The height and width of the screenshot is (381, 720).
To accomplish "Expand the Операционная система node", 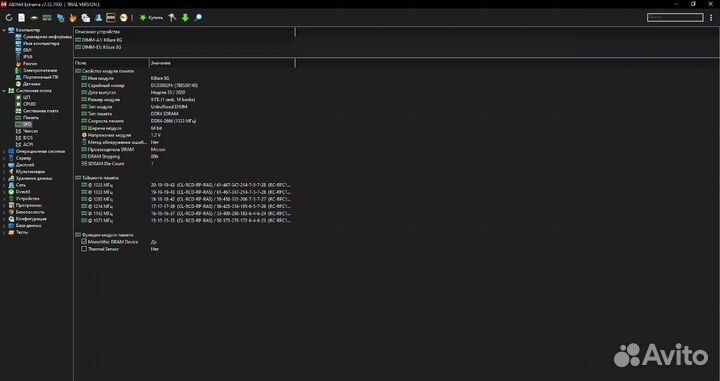I will pyautogui.click(x=5, y=151).
